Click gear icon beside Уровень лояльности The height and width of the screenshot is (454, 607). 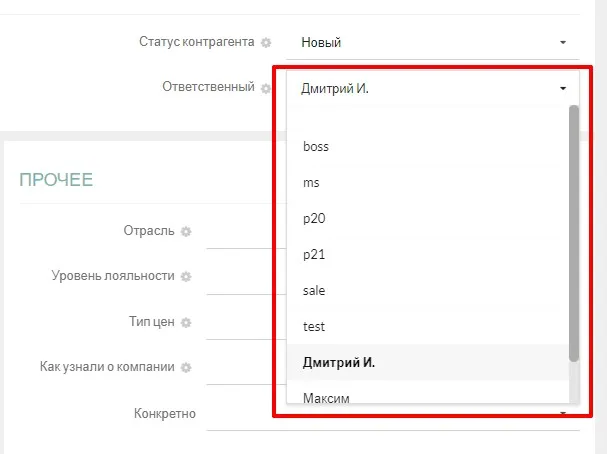point(186,277)
